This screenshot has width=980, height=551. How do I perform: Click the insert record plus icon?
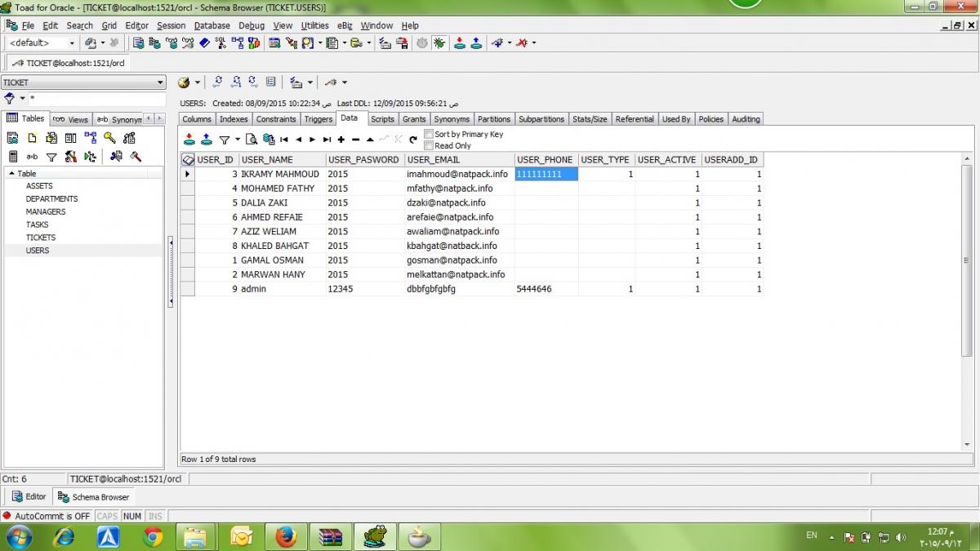point(341,140)
